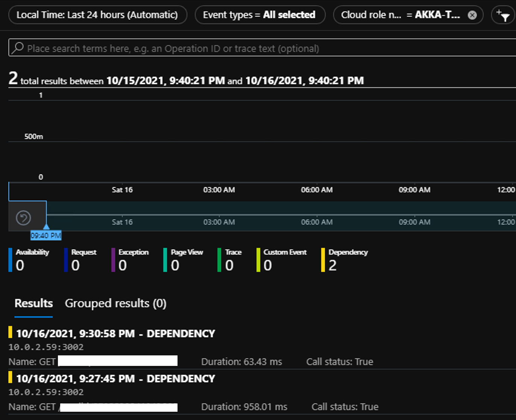Open the Event types All selected dropdown
Viewport: 516px width, 420px height.
(260, 15)
